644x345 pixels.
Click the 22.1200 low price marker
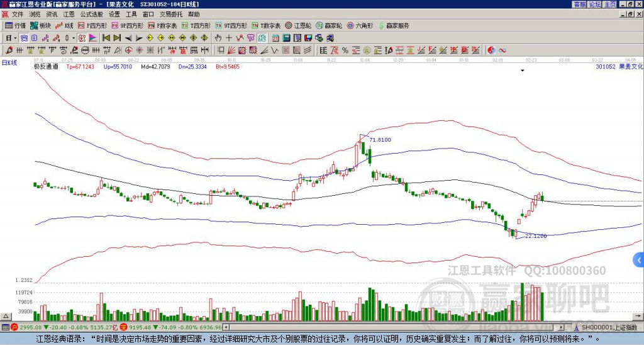(536, 236)
